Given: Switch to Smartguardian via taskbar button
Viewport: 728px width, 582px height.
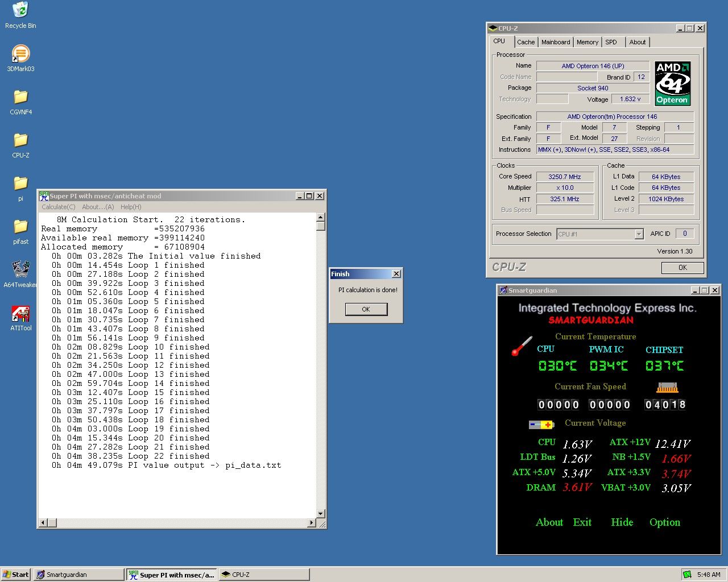Looking at the screenshot, I should 78,575.
